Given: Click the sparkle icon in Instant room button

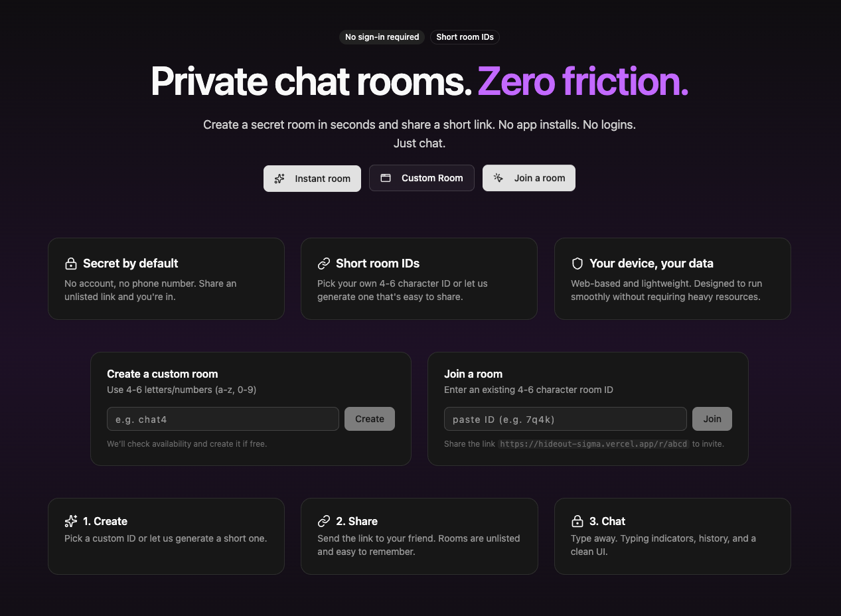Looking at the screenshot, I should (279, 179).
